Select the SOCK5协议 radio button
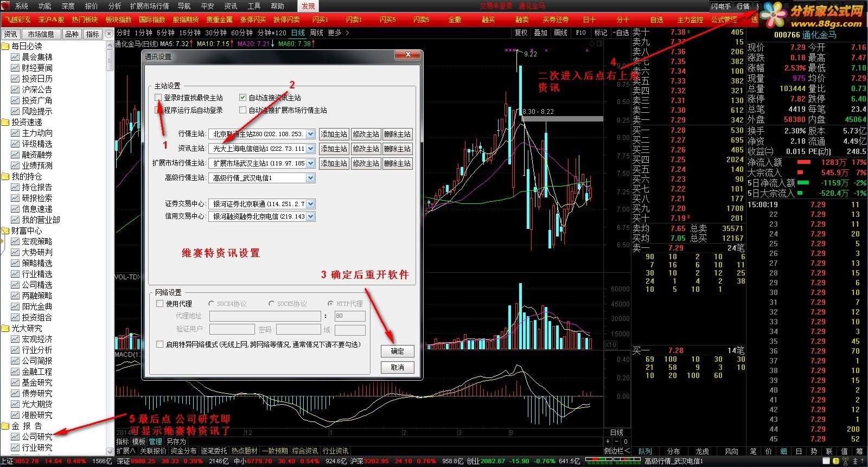The image size is (868, 467). click(x=271, y=304)
